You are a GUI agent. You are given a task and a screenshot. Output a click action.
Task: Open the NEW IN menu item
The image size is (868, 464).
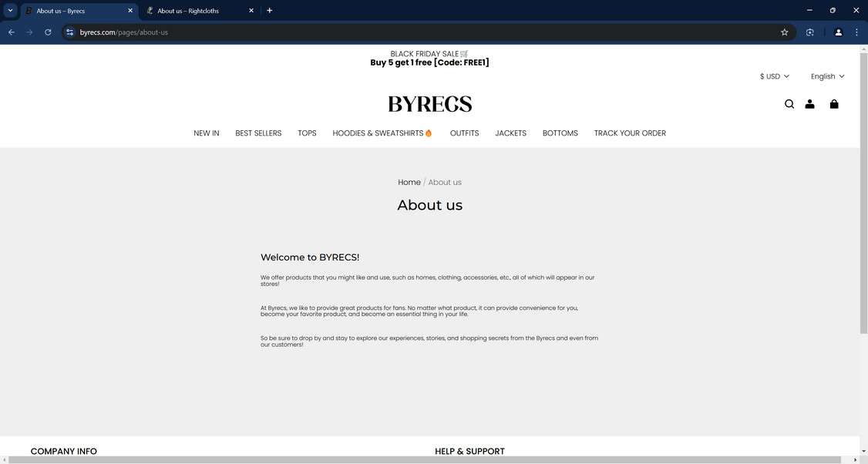[207, 133]
